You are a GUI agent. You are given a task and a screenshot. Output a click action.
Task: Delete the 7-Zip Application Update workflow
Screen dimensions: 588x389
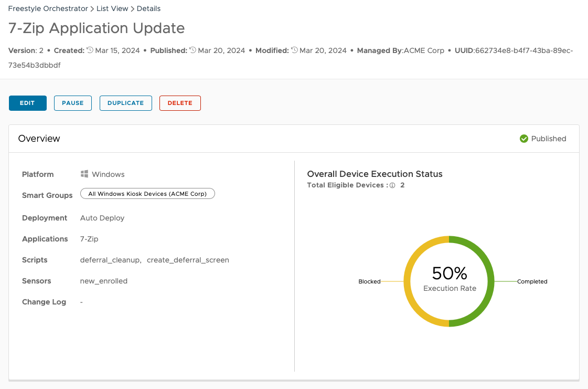coord(180,103)
